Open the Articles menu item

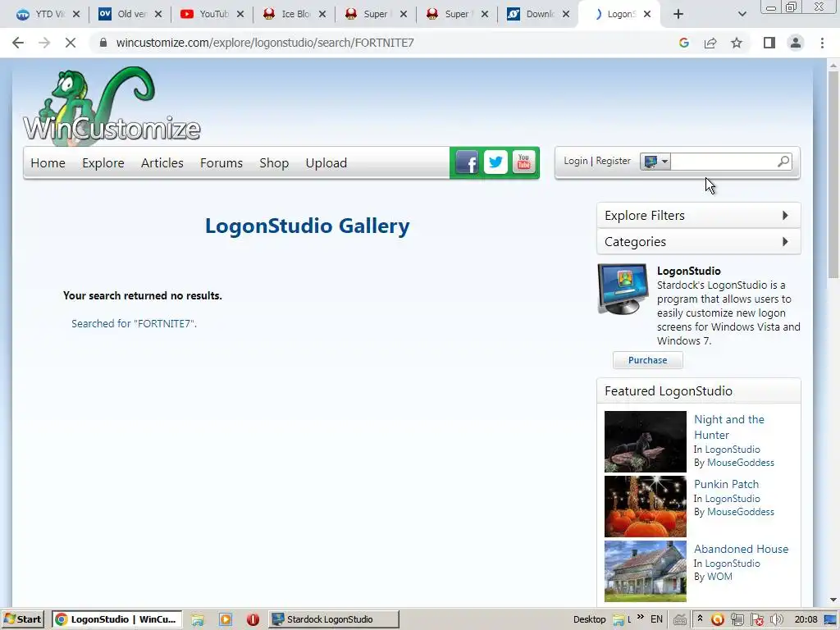pos(162,163)
